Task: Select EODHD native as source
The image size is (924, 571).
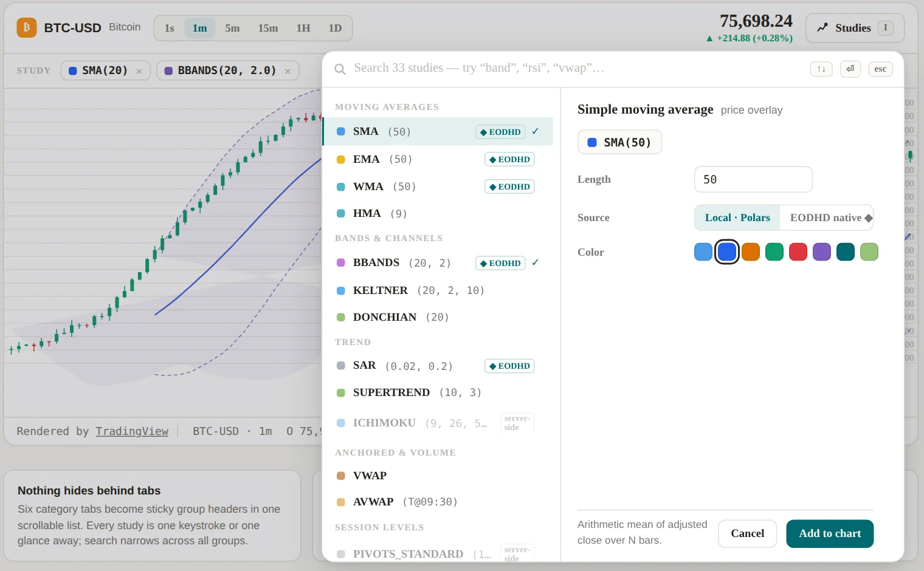Action: [827, 217]
